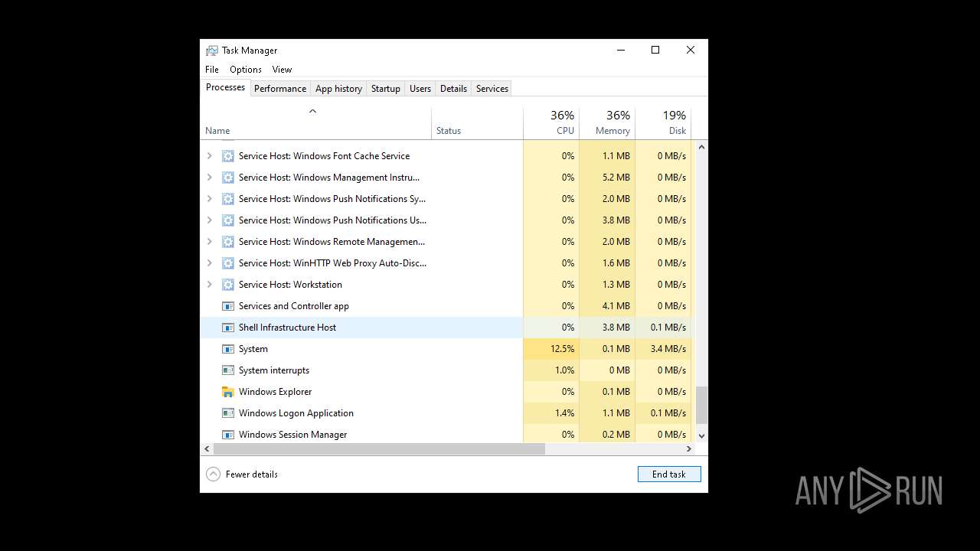Click the Services and Controller app icon
The image size is (980, 551).
click(x=227, y=306)
